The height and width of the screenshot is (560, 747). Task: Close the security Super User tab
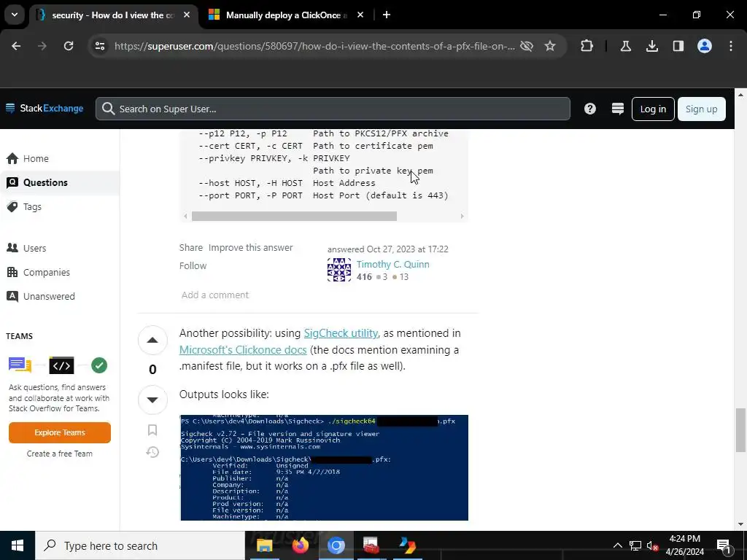(x=187, y=15)
